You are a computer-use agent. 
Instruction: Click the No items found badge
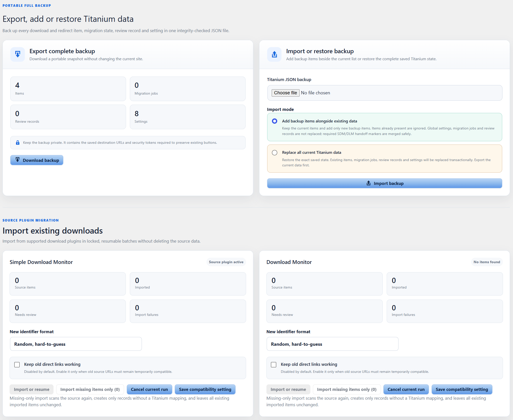coord(487,262)
